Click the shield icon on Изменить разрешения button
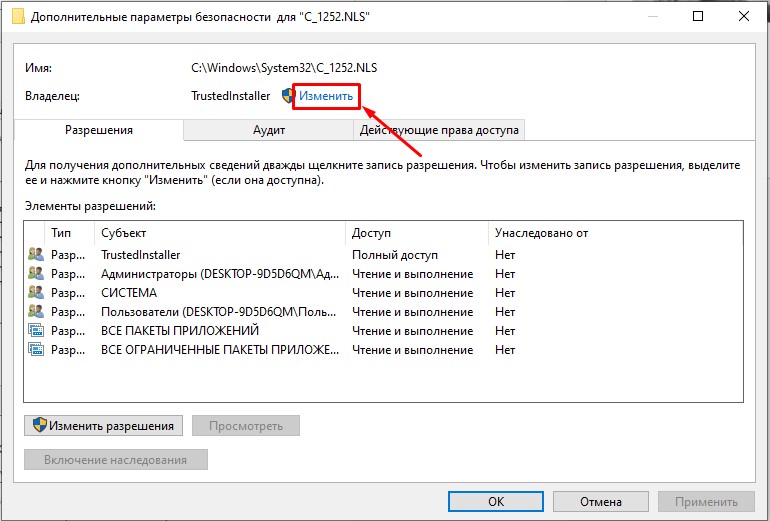 pyautogui.click(x=40, y=425)
